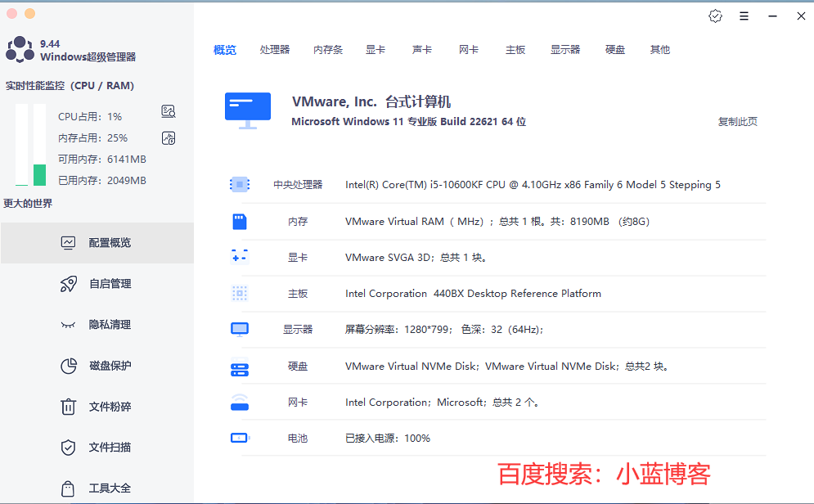Click the 硬盘 disk icon
The width and height of the screenshot is (814, 504).
(240, 367)
